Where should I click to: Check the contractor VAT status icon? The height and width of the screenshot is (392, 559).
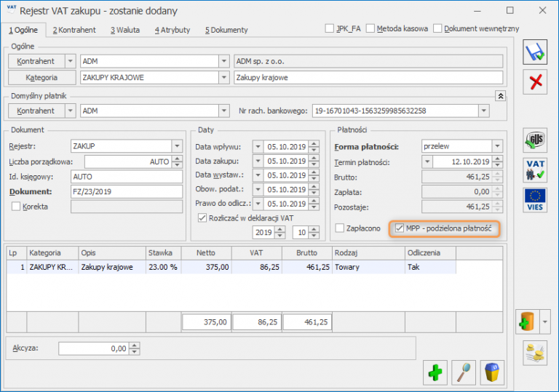pyautogui.click(x=536, y=170)
